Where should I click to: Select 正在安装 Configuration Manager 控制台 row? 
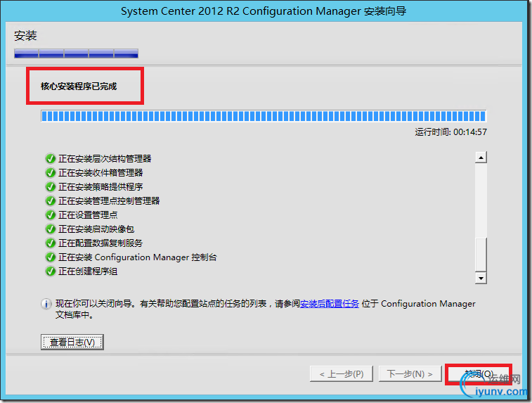tap(138, 257)
